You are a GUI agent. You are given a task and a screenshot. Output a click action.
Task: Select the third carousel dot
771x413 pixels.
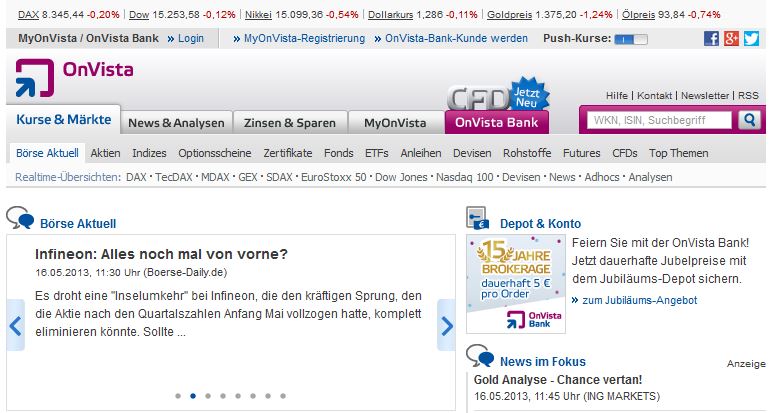pos(208,396)
